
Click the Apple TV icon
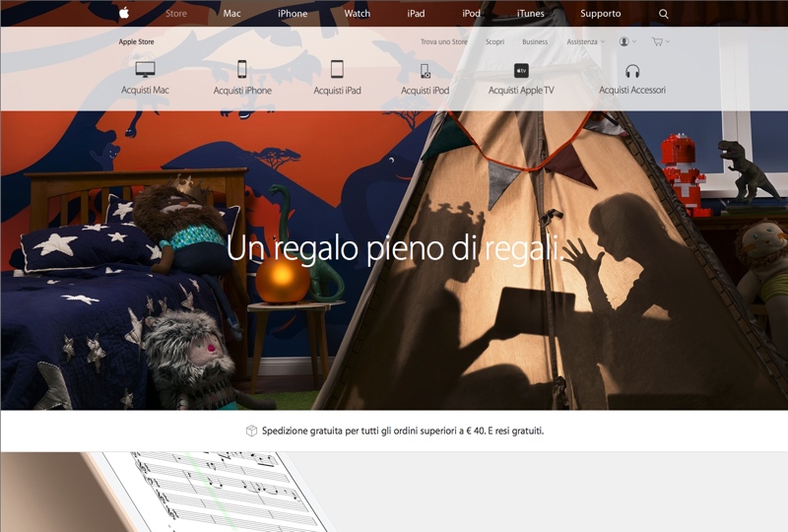pos(521,70)
